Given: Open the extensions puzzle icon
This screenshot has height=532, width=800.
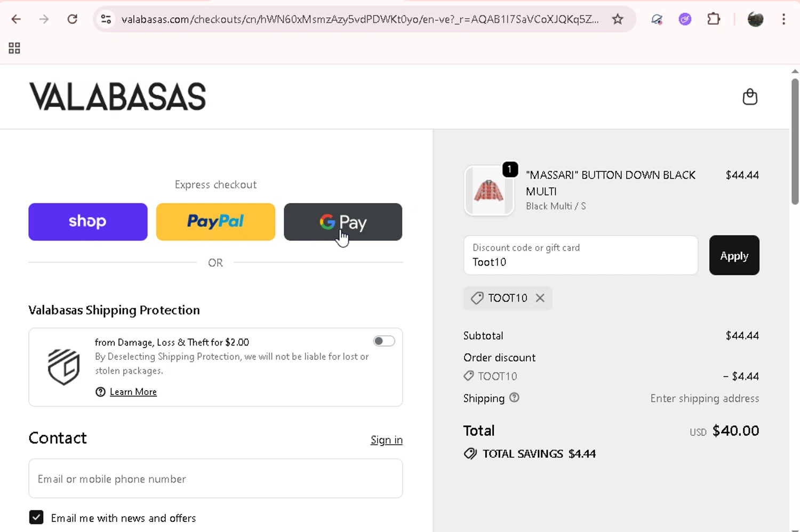Looking at the screenshot, I should click(x=713, y=19).
